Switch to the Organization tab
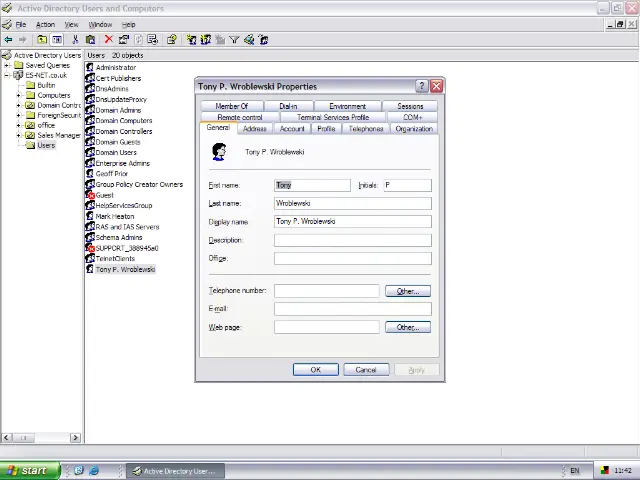 [x=413, y=129]
